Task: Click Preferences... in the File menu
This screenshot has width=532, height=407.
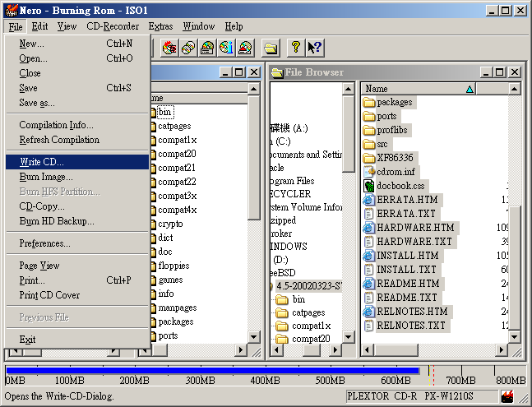Action: pos(44,243)
